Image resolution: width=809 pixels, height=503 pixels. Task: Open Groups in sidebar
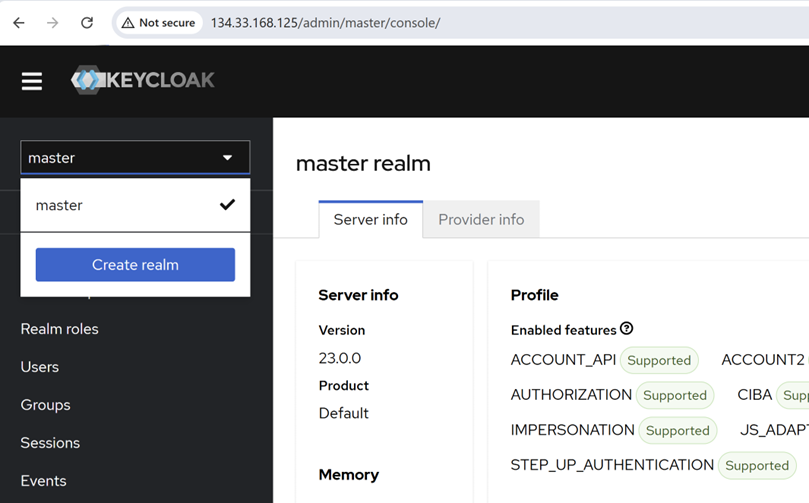pyautogui.click(x=45, y=405)
